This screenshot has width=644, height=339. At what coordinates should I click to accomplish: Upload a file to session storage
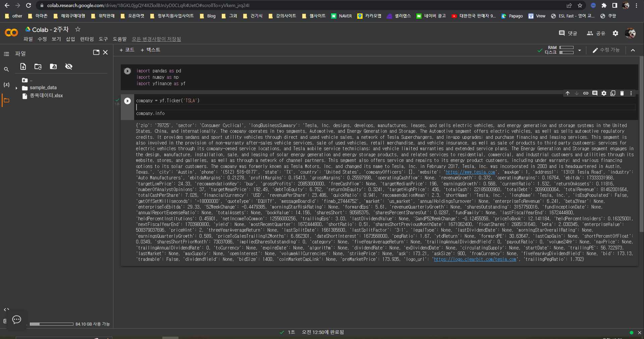click(x=23, y=66)
